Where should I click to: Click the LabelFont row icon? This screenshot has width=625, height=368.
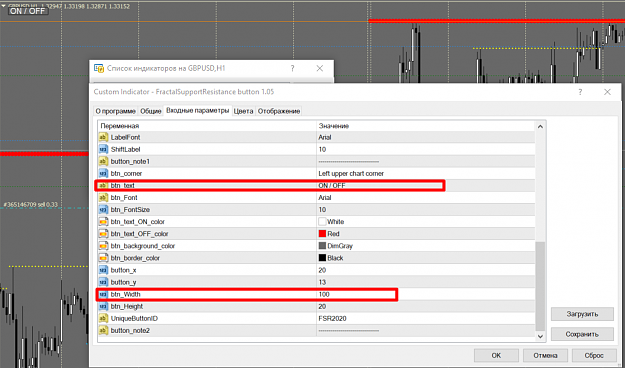[103, 137]
